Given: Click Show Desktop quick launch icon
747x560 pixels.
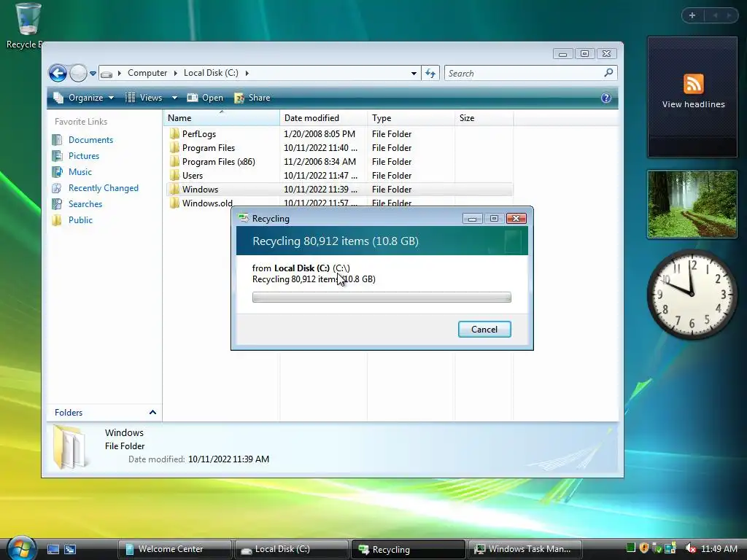Looking at the screenshot, I should pos(53,550).
